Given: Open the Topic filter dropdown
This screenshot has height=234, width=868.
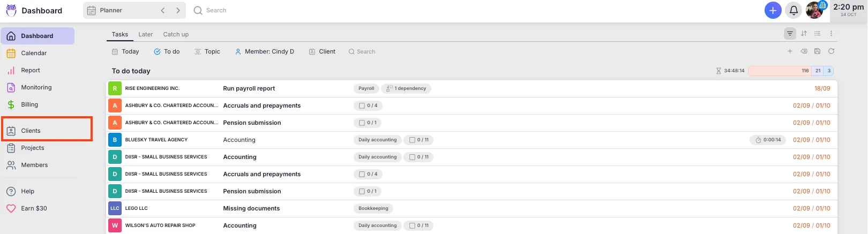Looking at the screenshot, I should [x=207, y=51].
